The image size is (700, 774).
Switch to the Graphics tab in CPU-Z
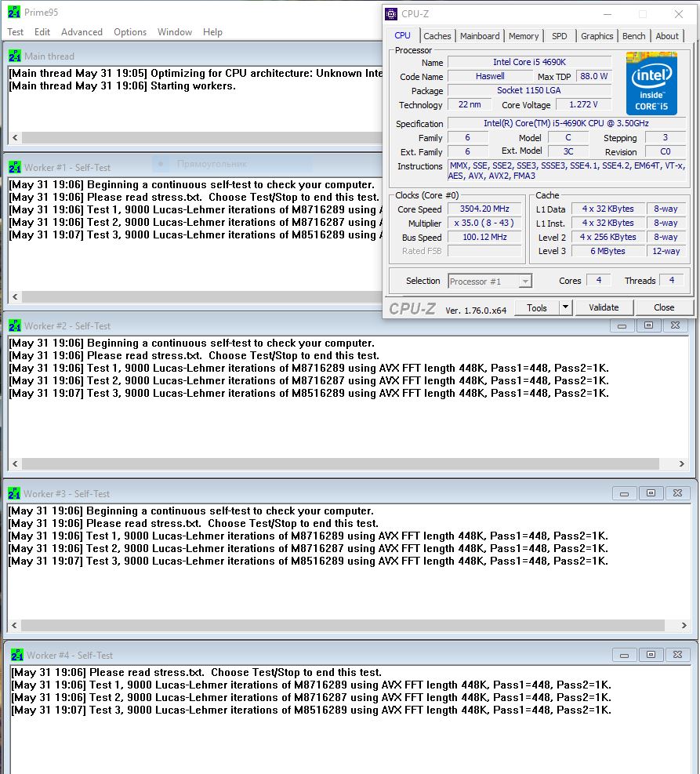(597, 36)
